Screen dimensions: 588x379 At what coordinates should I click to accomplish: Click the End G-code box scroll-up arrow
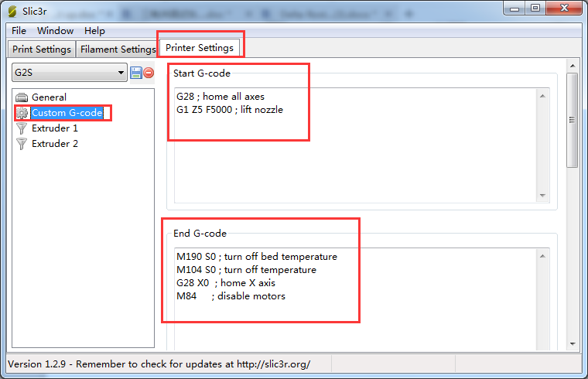pos(542,257)
